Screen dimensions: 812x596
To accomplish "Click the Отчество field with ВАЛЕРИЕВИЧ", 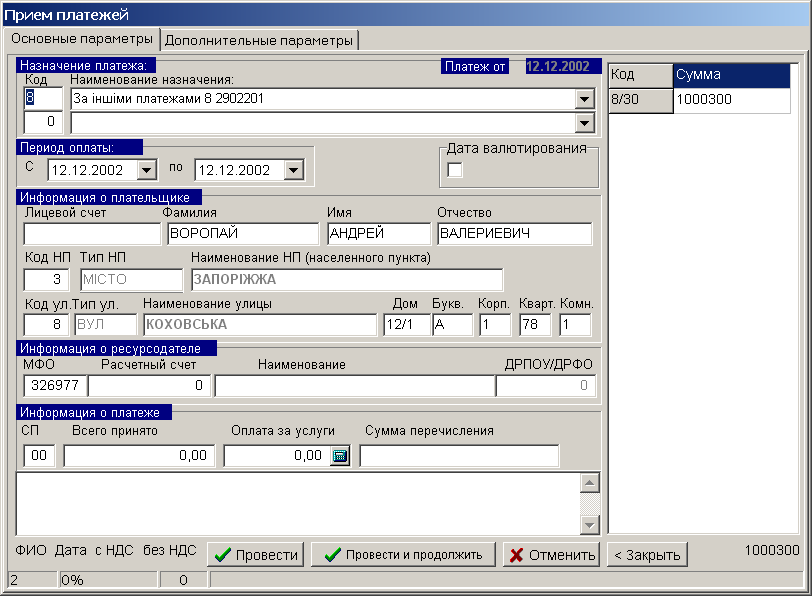I will (514, 234).
